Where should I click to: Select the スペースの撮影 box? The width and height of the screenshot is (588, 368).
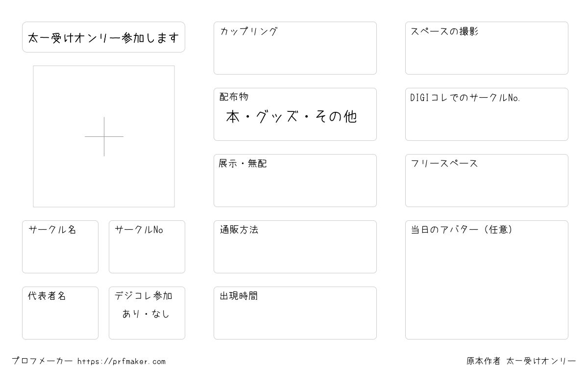click(x=487, y=48)
